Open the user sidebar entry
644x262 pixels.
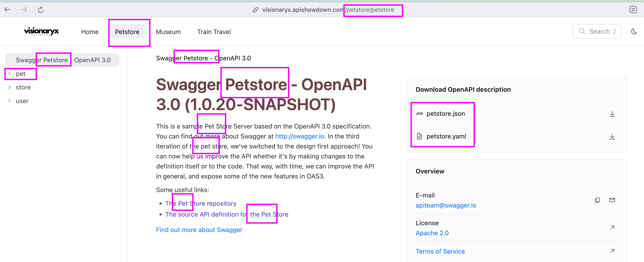(x=22, y=101)
